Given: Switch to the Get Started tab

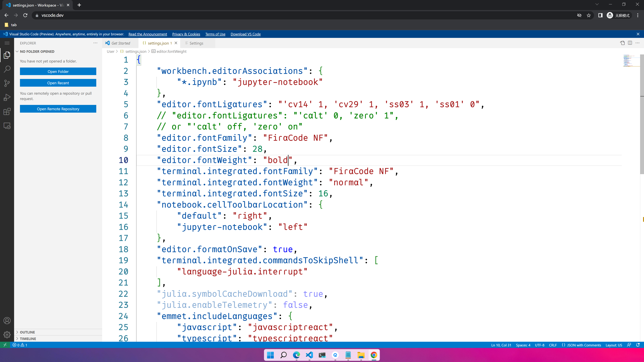Looking at the screenshot, I should pos(121,43).
